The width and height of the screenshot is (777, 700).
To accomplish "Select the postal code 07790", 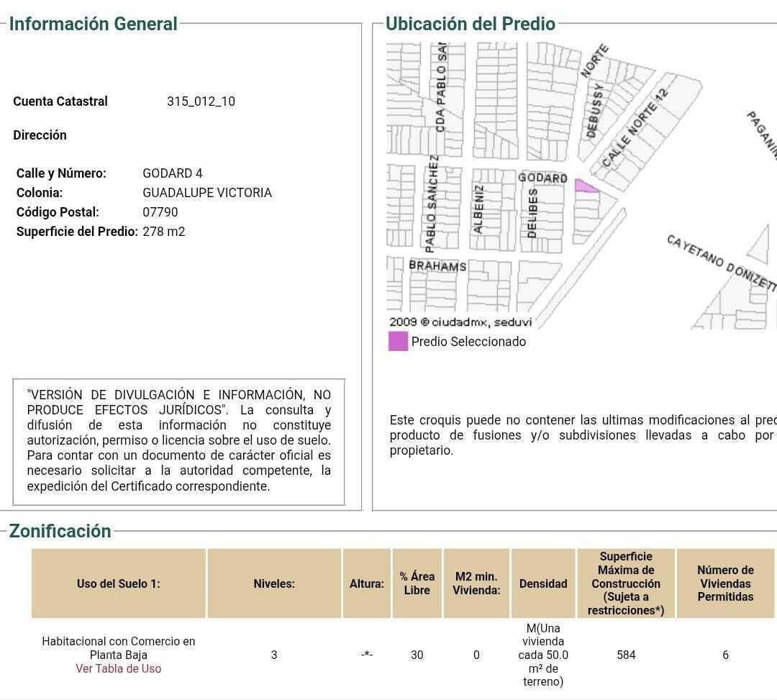I will pos(160,212).
